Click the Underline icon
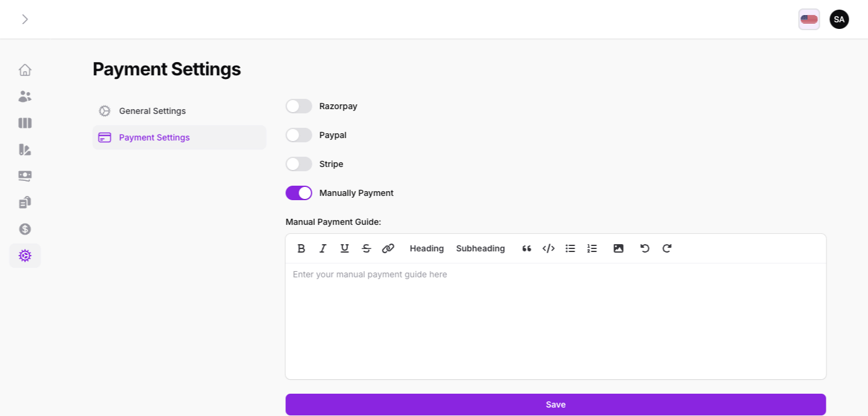Image resolution: width=868 pixels, height=416 pixels. point(344,248)
